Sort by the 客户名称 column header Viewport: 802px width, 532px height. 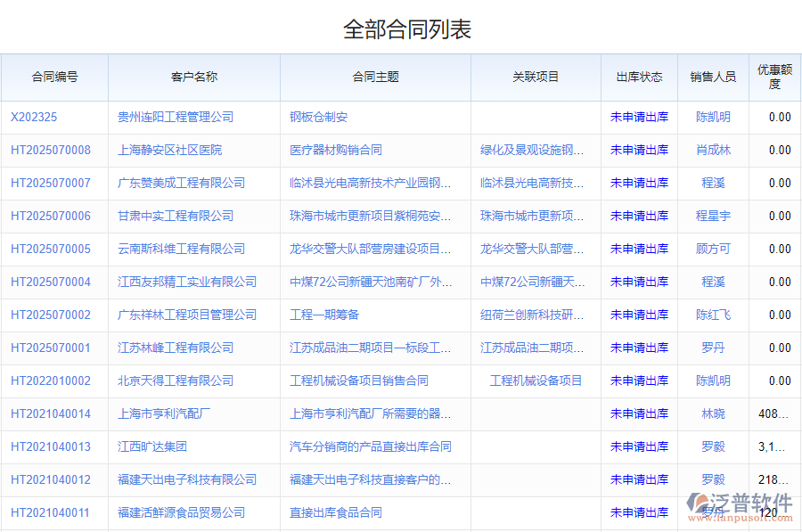[x=193, y=77]
